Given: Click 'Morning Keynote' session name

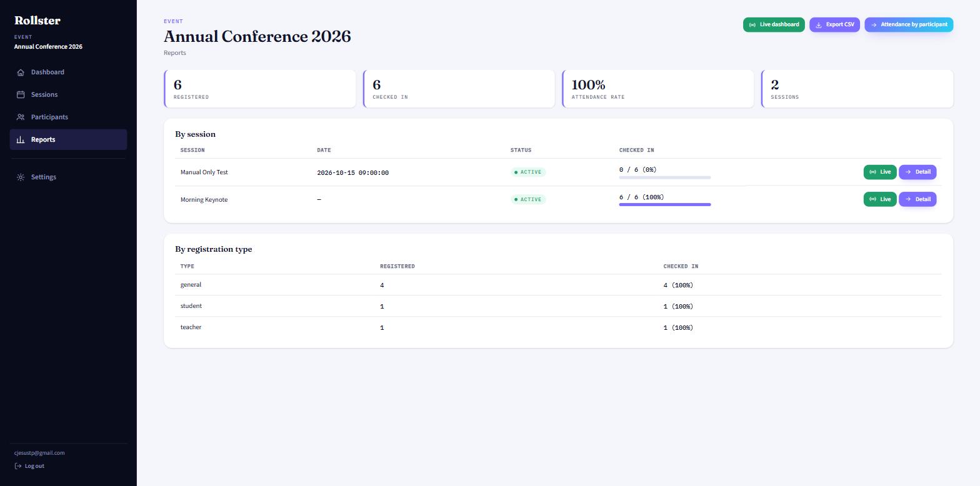Looking at the screenshot, I should tap(204, 200).
